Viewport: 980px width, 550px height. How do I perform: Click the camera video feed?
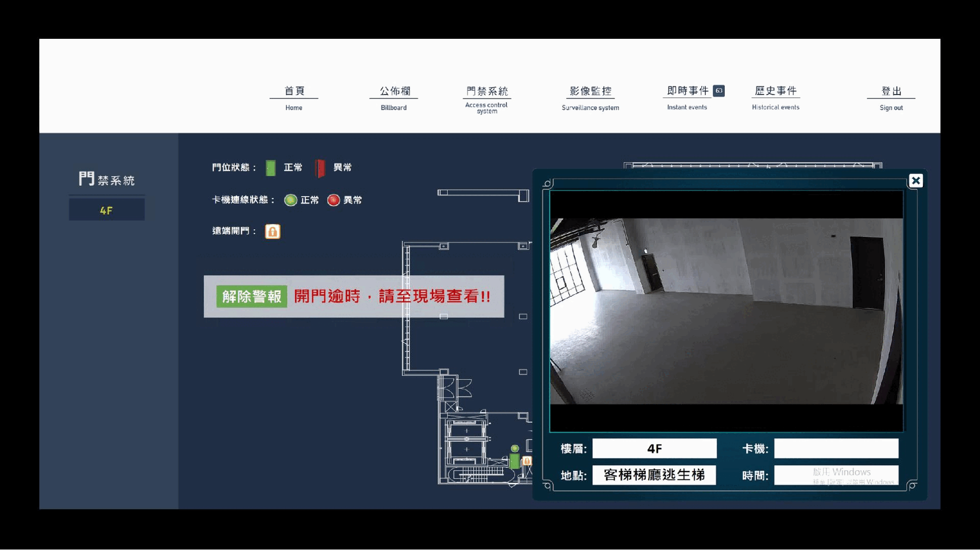(x=726, y=312)
